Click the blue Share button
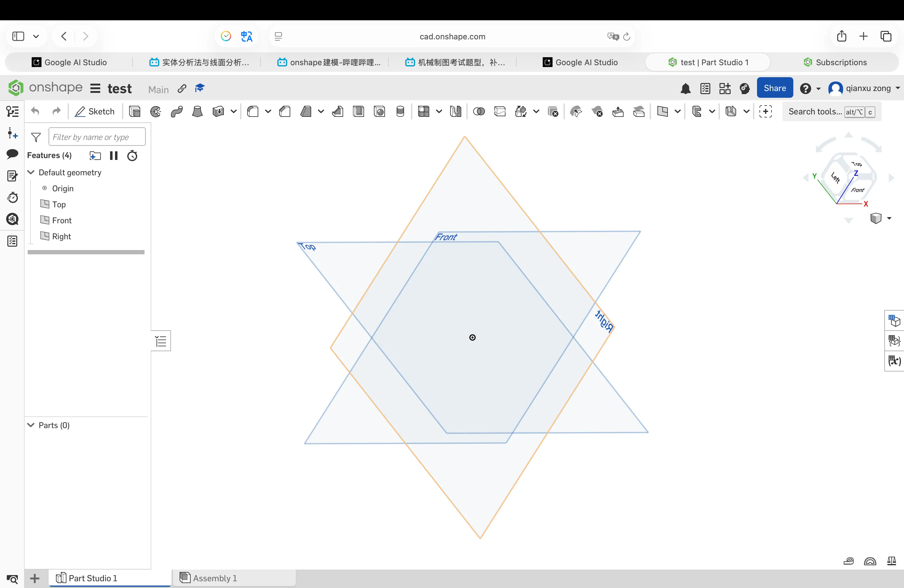The height and width of the screenshot is (588, 904). (775, 88)
